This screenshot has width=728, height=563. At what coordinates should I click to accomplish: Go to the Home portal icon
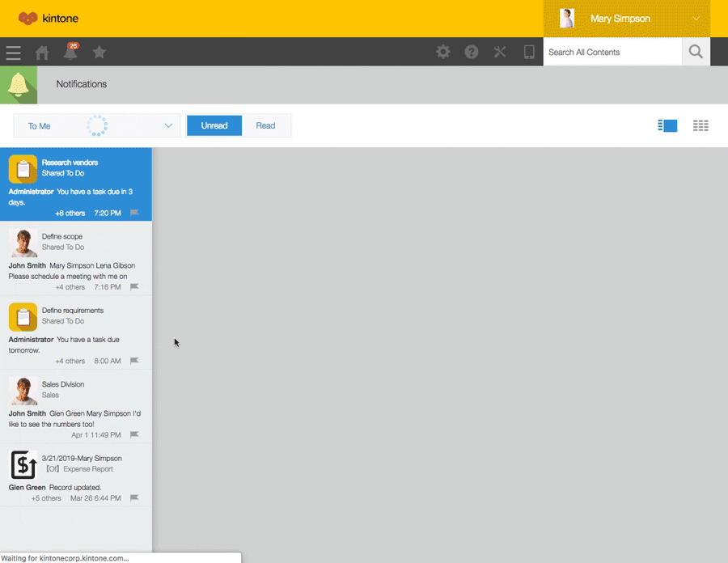pyautogui.click(x=42, y=53)
